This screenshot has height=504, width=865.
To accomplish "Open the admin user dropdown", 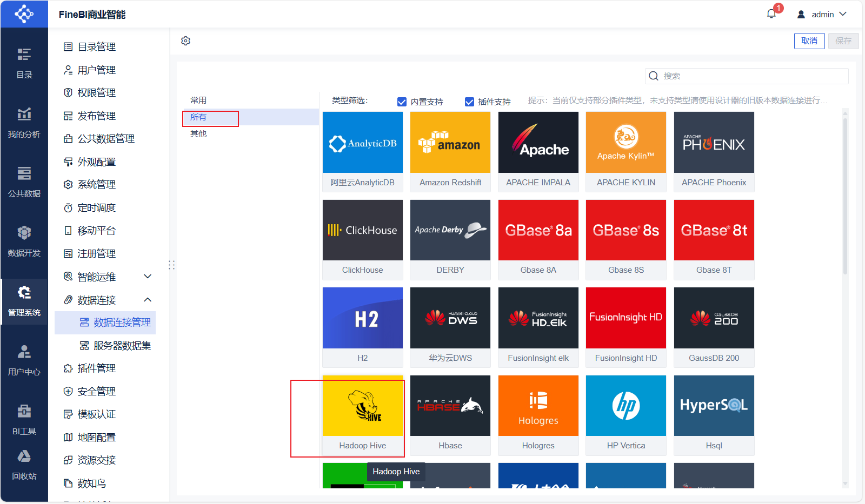I will pyautogui.click(x=822, y=15).
